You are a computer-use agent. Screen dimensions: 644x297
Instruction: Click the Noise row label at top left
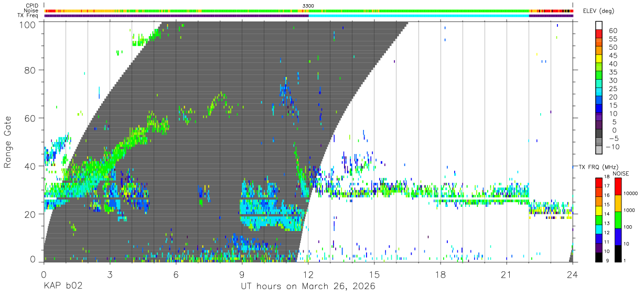(31, 10)
